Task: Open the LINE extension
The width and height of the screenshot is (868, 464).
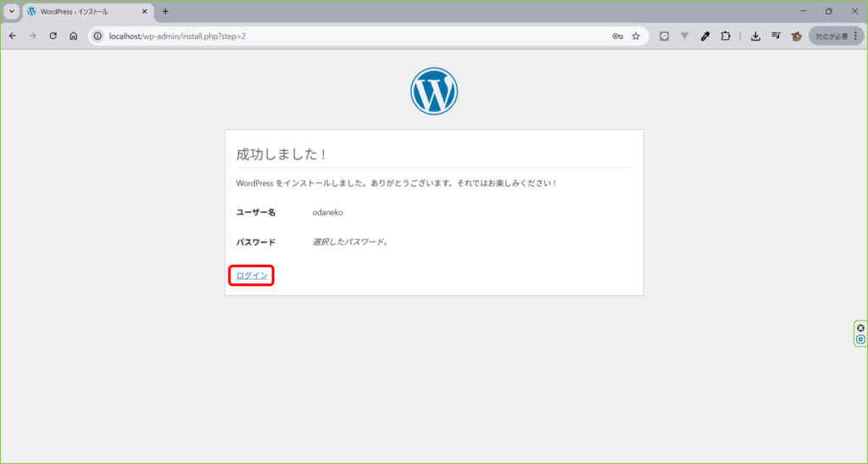Action: 665,36
